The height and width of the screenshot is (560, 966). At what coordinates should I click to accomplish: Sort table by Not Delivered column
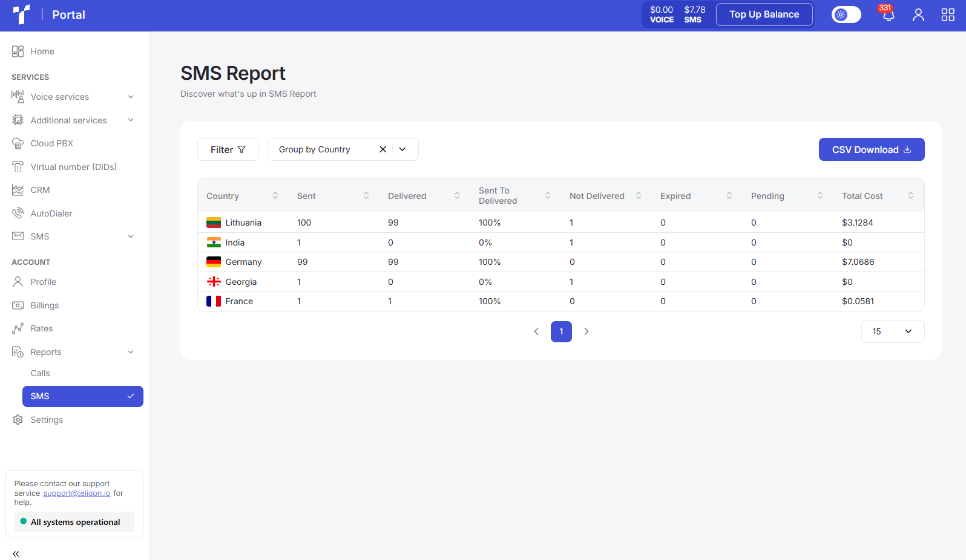(639, 195)
